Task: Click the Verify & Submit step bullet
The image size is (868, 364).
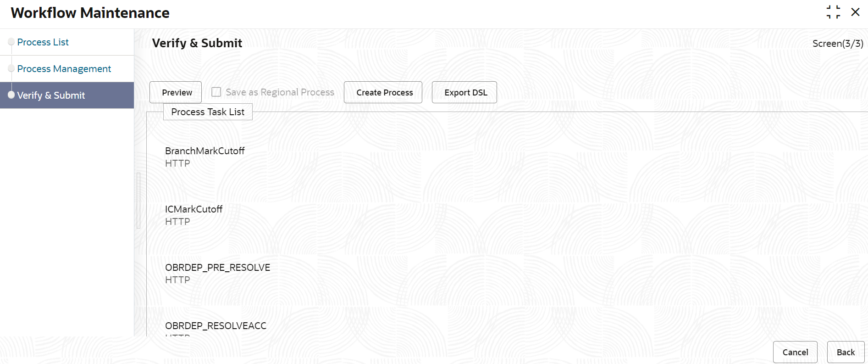Action: click(x=11, y=95)
